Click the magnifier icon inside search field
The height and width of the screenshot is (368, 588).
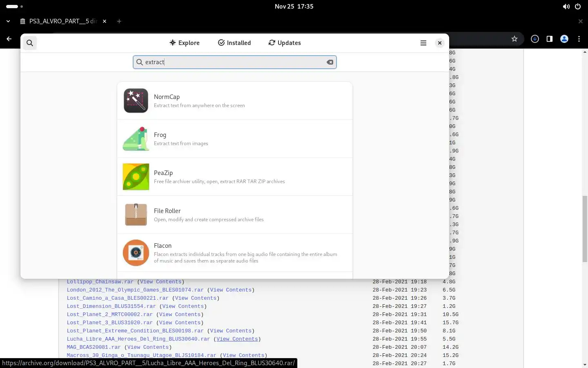[x=140, y=62]
